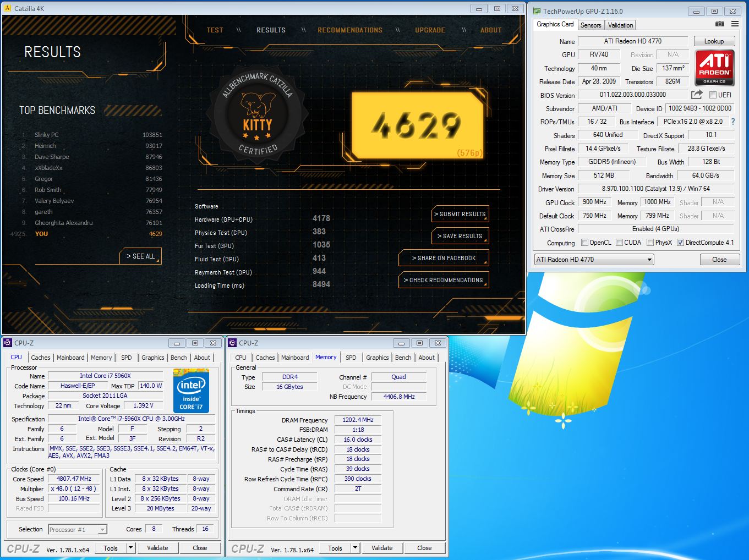Toggle the PhysX checkbox
The image size is (749, 560).
coord(650,243)
